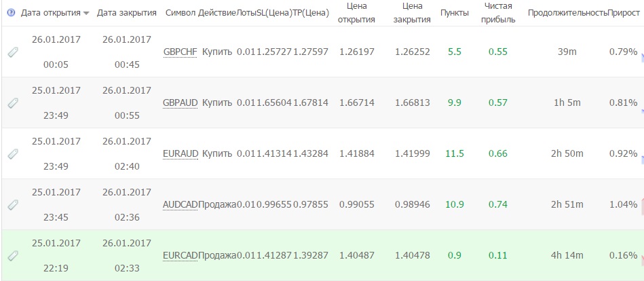Click the 0.16% growth value
Image resolution: width=644 pixels, height=281 pixels.
point(624,255)
